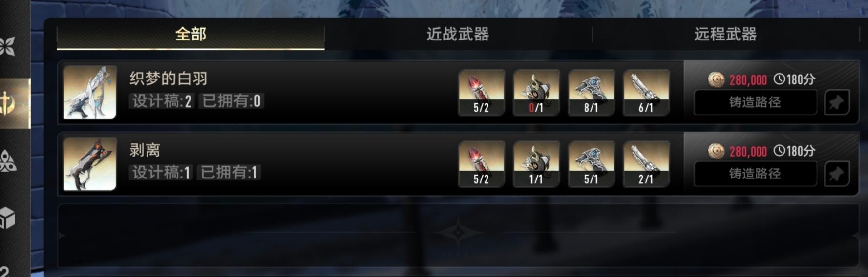Select the 2/1 barrel component in 剥离 row

coord(646,164)
